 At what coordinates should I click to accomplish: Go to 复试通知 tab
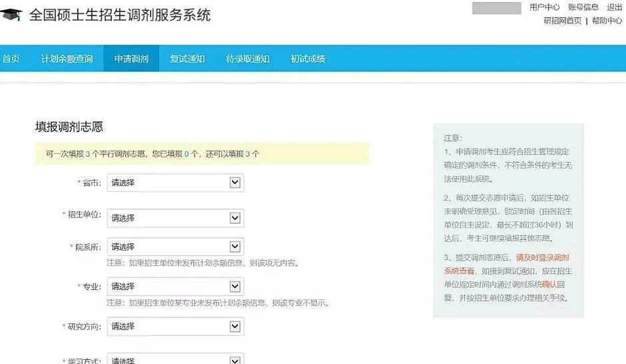[187, 59]
